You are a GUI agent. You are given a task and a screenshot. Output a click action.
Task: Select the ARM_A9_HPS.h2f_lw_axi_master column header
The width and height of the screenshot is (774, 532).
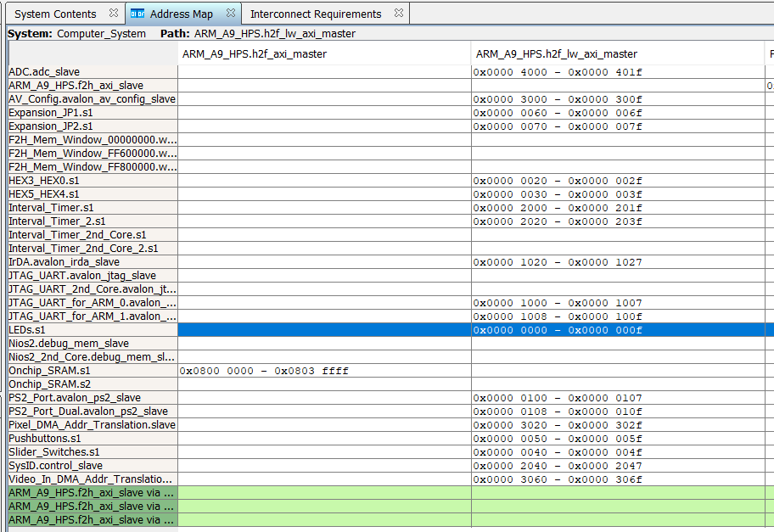pyautogui.click(x=556, y=53)
